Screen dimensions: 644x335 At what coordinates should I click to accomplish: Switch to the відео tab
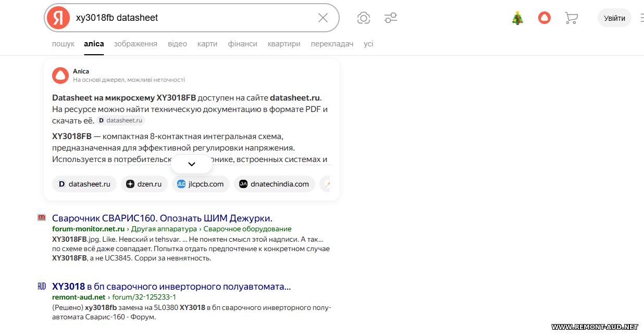[x=177, y=44]
